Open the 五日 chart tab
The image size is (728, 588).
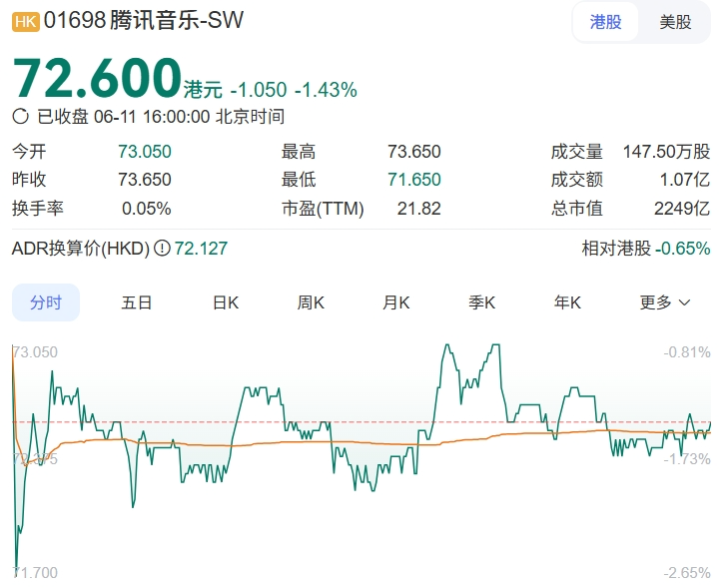[137, 302]
